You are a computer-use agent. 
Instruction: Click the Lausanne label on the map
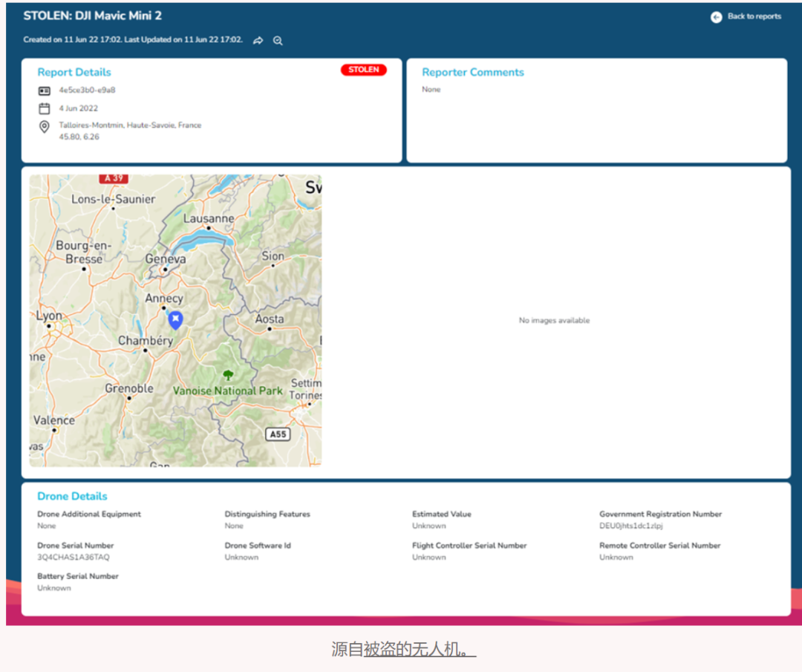pos(209,218)
